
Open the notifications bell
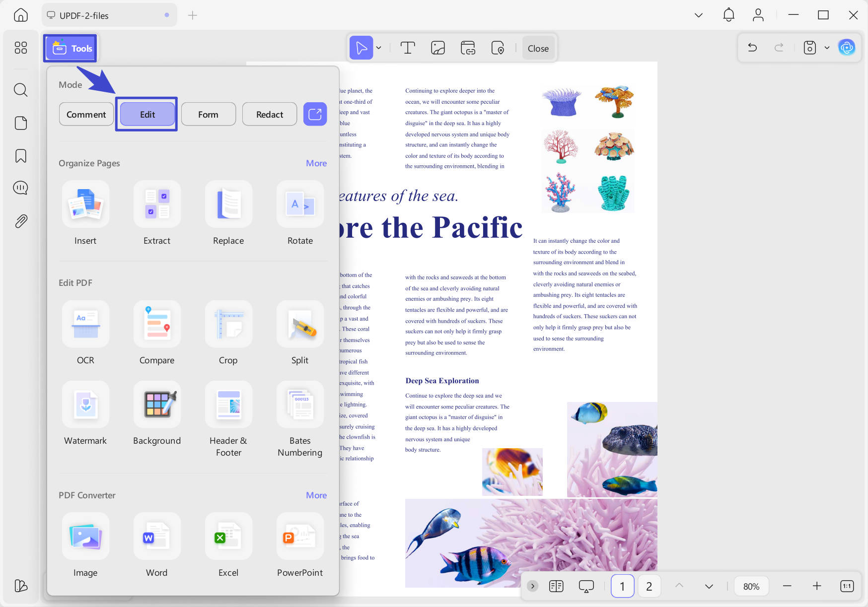pos(728,15)
